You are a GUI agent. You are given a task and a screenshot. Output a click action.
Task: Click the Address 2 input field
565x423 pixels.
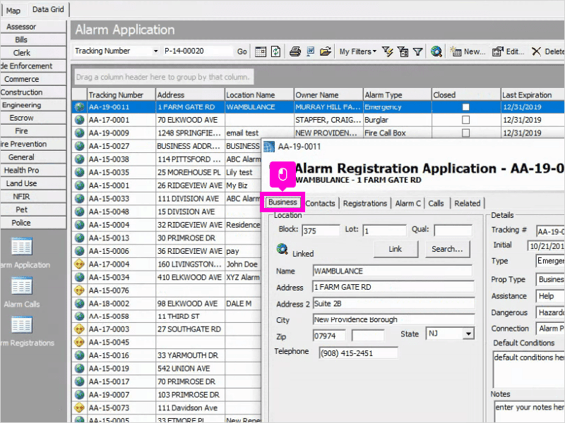[393, 303]
